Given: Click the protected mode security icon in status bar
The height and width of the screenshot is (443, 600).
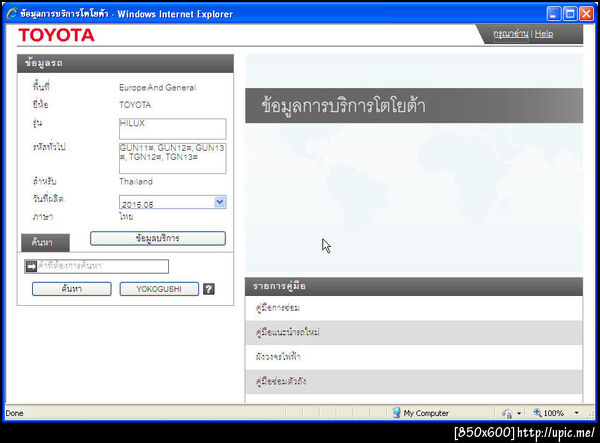Looking at the screenshot, I should (x=507, y=413).
